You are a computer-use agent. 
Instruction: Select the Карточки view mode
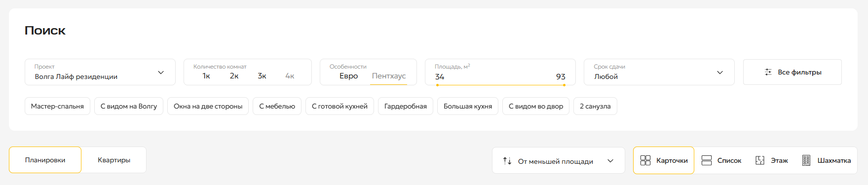(664, 160)
